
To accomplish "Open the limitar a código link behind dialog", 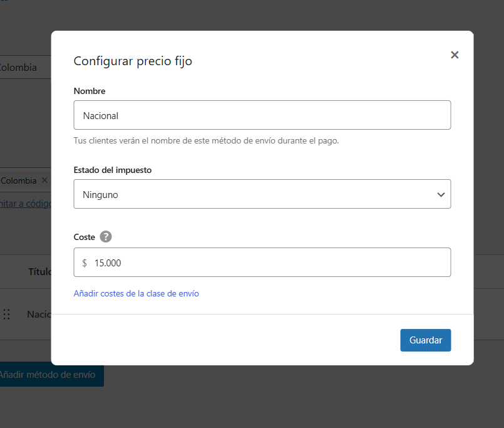I will [x=24, y=204].
